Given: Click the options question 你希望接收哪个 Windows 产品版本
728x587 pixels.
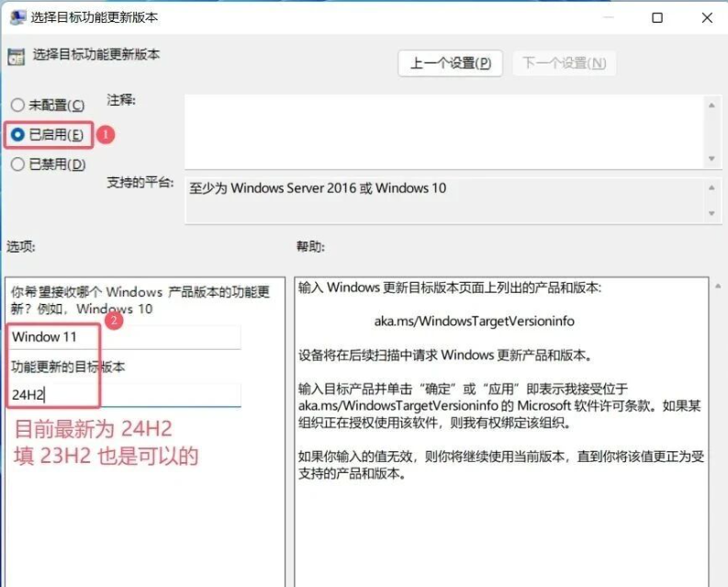Looking at the screenshot, I should click(x=140, y=300).
